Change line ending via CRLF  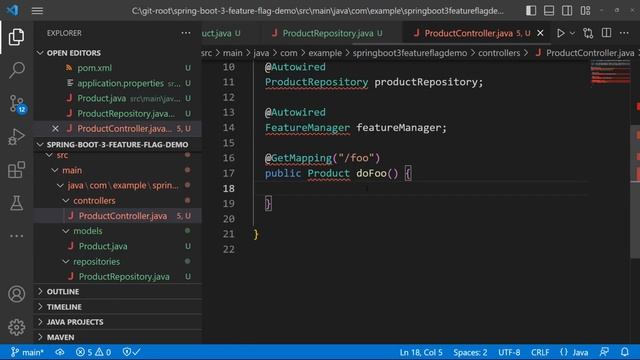click(x=540, y=352)
